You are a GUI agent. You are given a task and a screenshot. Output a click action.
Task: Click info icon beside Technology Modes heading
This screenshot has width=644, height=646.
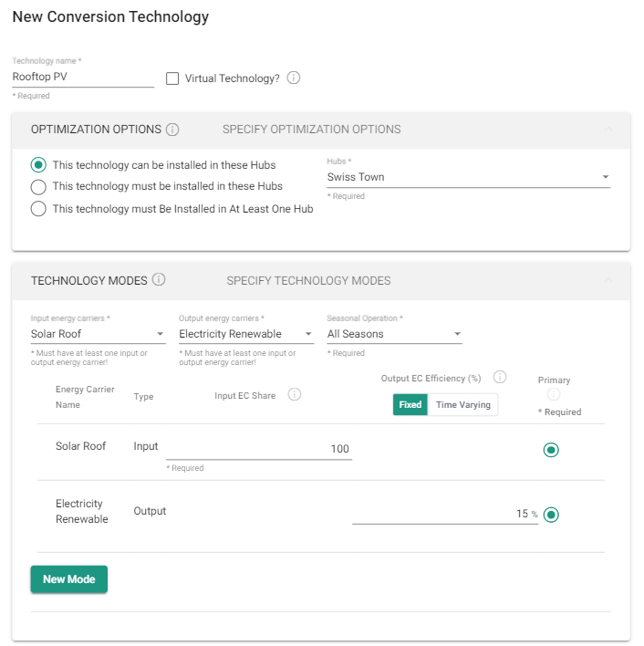click(159, 280)
